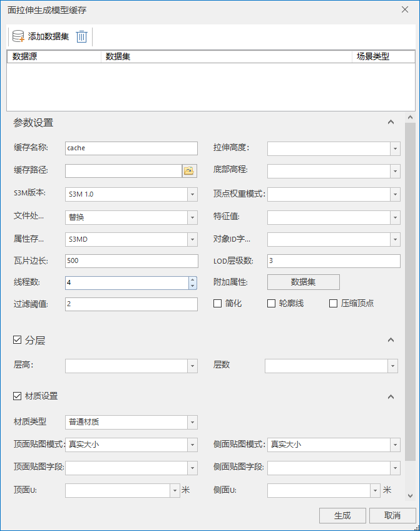Uncheck the 分层 checkbox
This screenshot has width=420, height=531.
coord(18,340)
